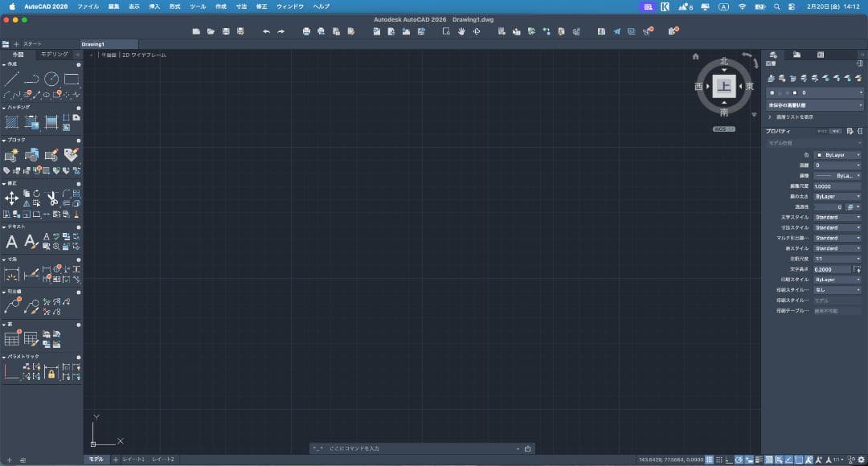Activate the Hatch pattern tool
This screenshot has width=868, height=466.
click(x=11, y=122)
